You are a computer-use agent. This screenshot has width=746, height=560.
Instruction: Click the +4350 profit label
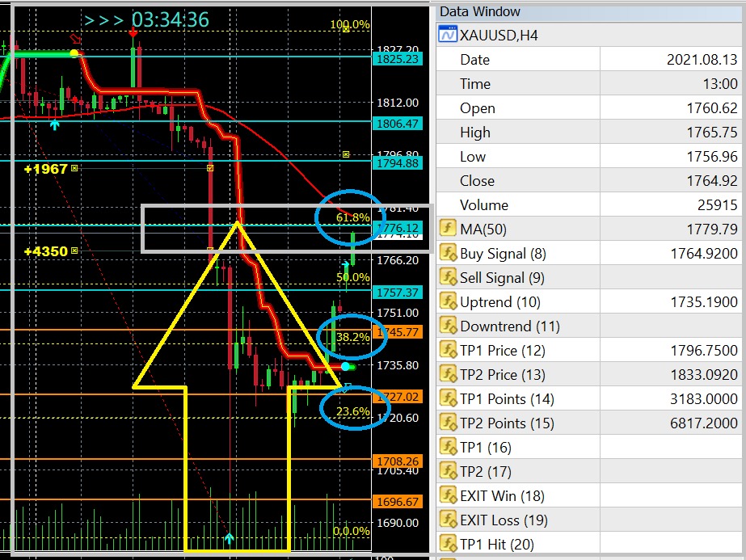pos(45,251)
